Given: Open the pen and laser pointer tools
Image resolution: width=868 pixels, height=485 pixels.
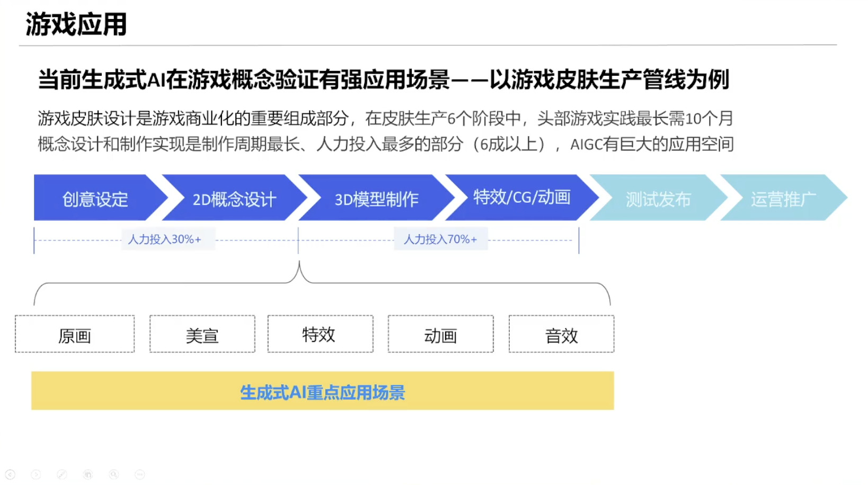Looking at the screenshot, I should (x=62, y=474).
